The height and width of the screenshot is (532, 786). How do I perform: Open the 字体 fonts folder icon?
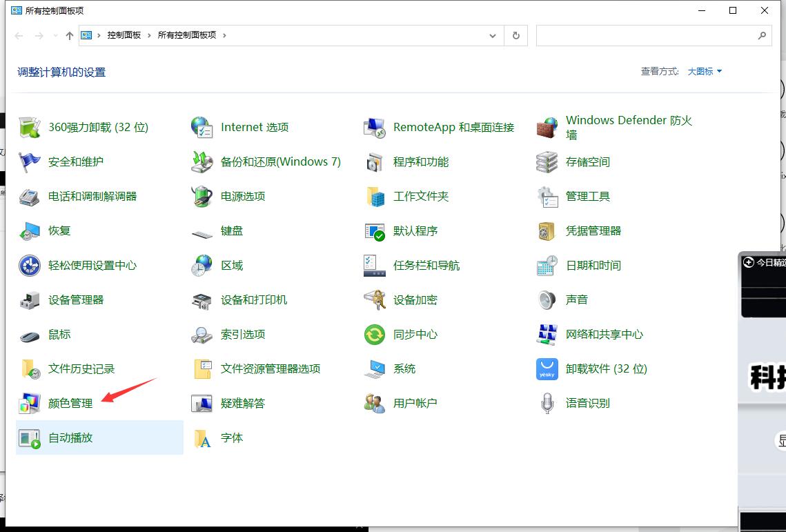click(202, 438)
